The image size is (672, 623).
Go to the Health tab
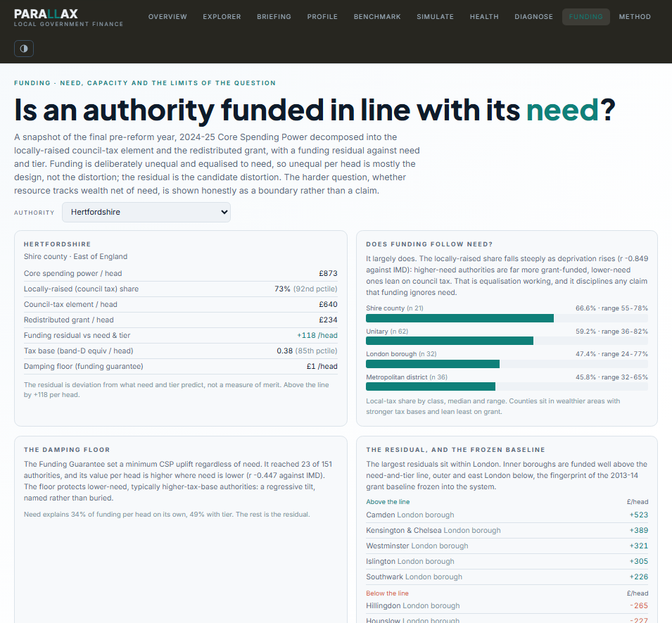(x=484, y=17)
